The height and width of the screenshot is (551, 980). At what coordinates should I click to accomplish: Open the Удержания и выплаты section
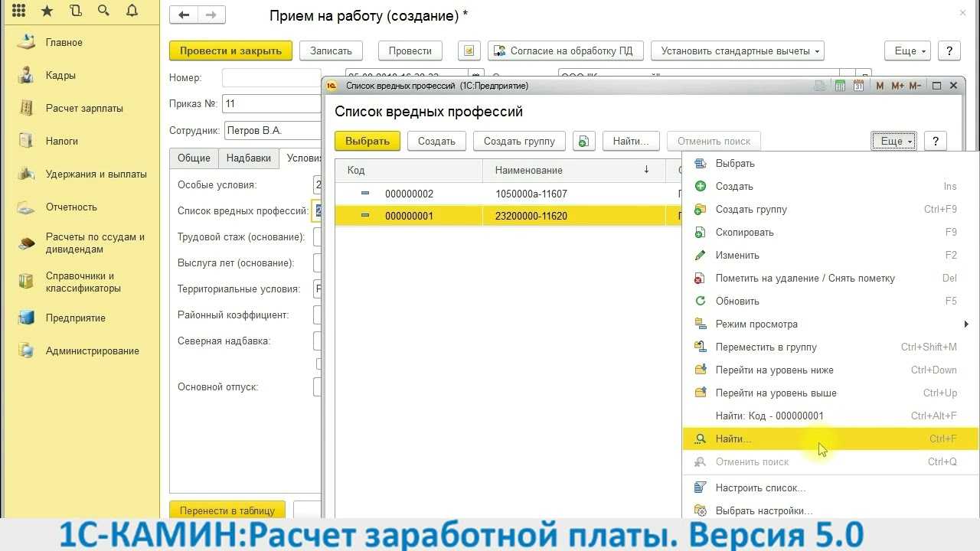[96, 174]
